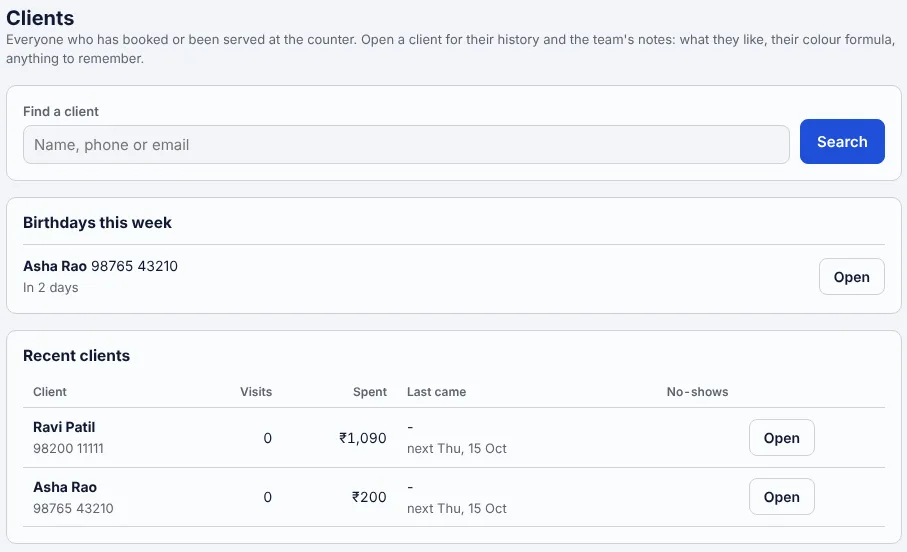Click the Find a client label
Screen dimensions: 907x552
61,111
